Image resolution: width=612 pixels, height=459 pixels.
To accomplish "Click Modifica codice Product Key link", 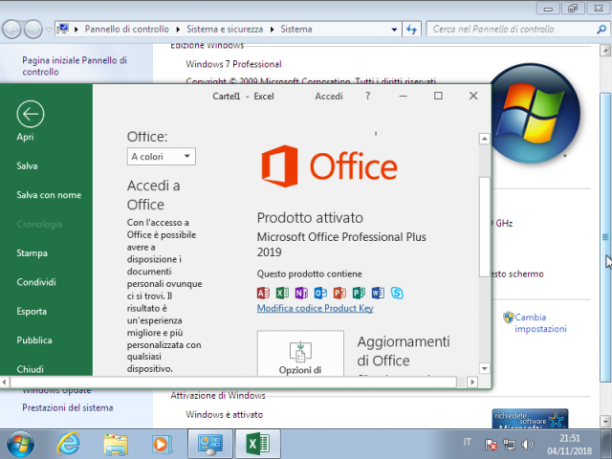I will pos(315,308).
